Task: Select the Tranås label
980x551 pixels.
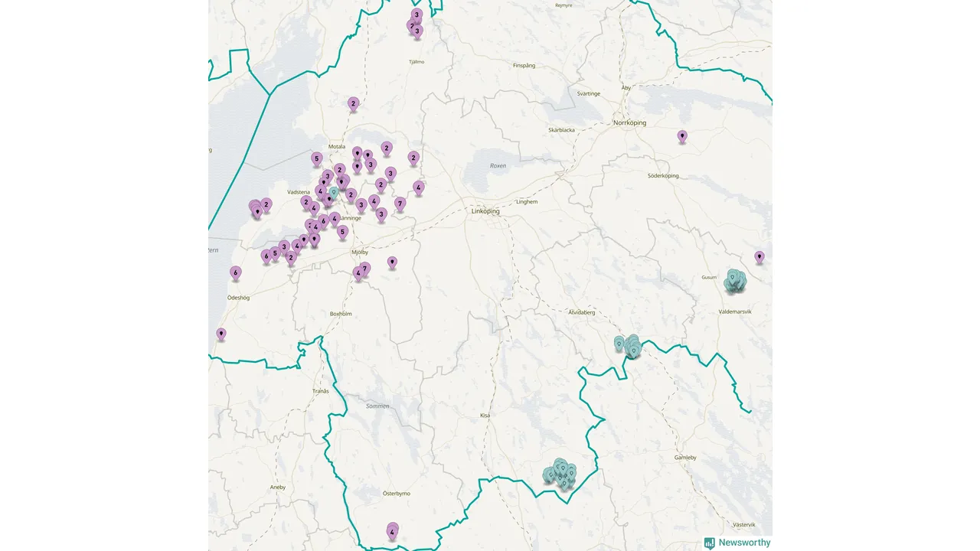Action: click(321, 391)
